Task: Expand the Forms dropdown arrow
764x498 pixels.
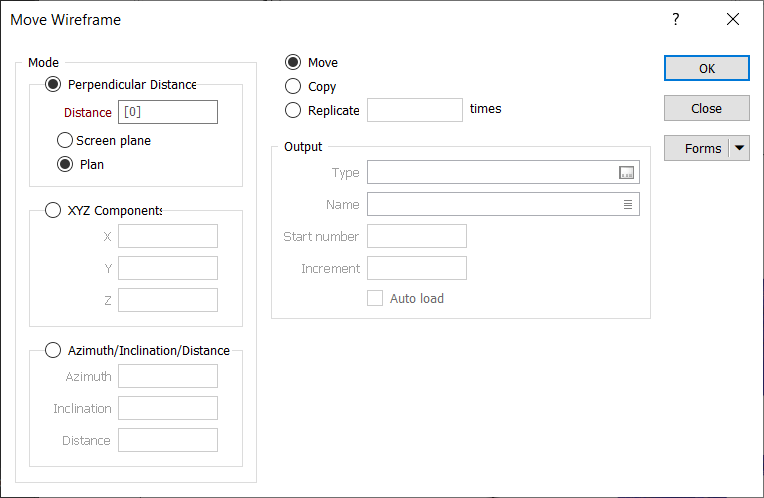Action: pyautogui.click(x=739, y=148)
